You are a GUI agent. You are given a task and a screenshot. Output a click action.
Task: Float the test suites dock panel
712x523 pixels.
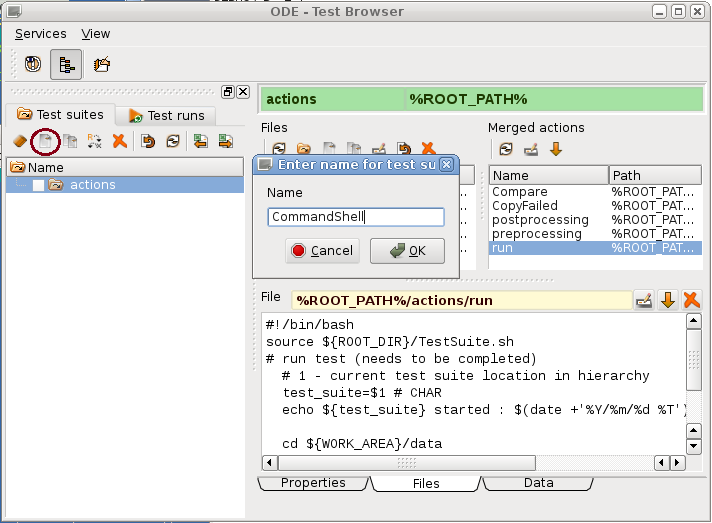click(x=228, y=92)
